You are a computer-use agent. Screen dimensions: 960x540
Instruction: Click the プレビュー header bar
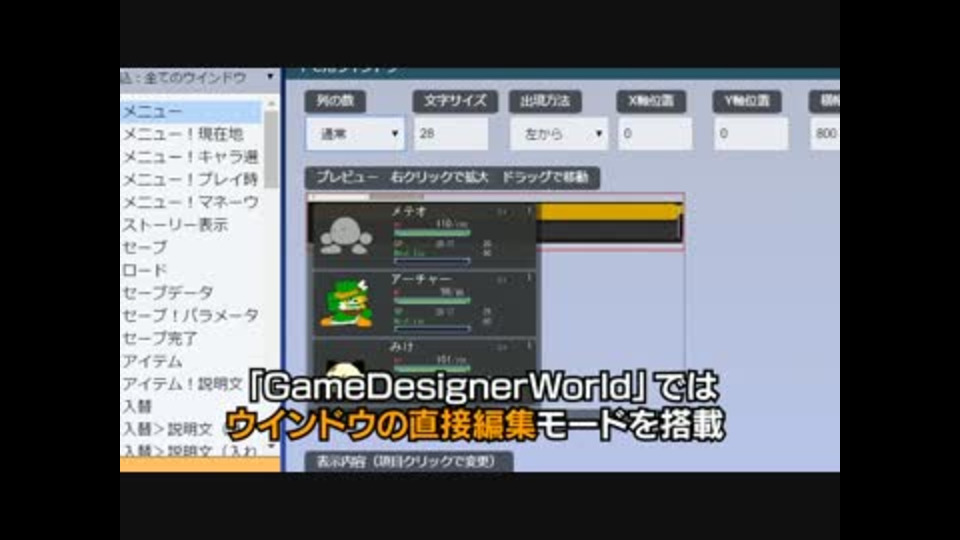pos(452,178)
